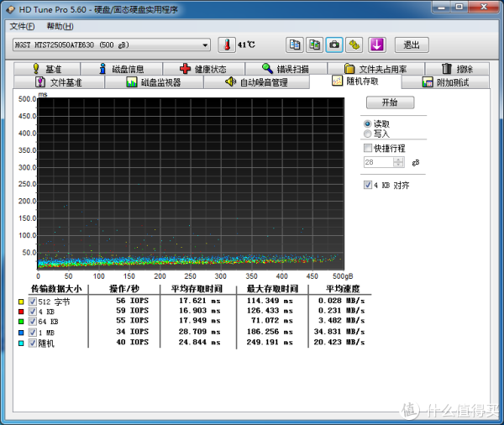Click the 开始 start button
The width and height of the screenshot is (504, 425).
click(x=391, y=102)
